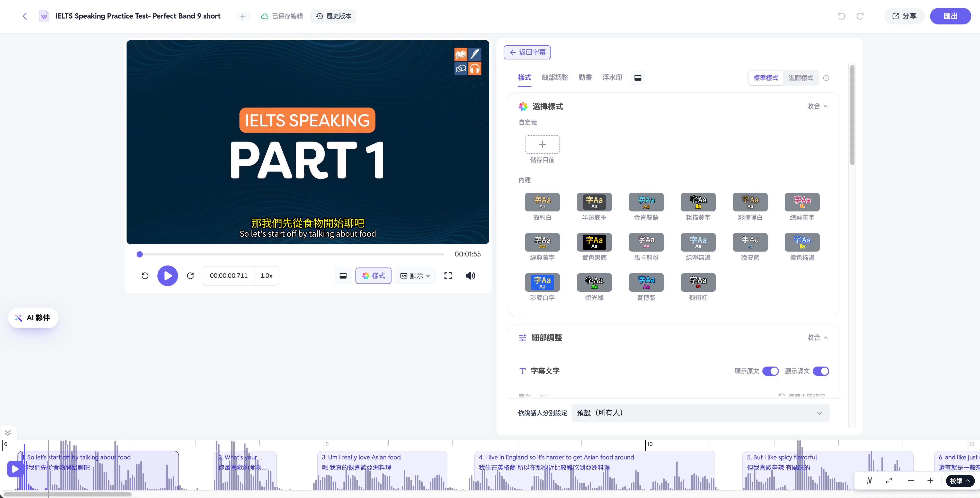Toggle the waveform display icon in the timeline

tap(869, 481)
